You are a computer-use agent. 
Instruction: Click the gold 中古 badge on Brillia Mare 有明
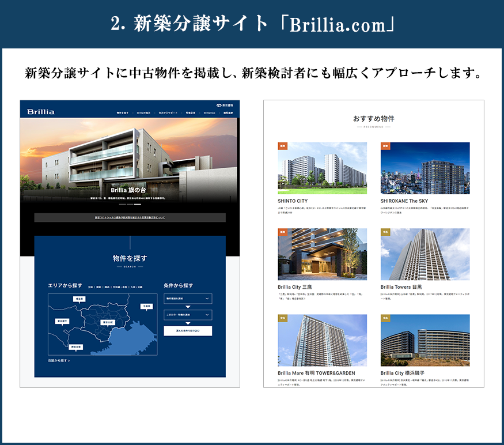tap(283, 318)
